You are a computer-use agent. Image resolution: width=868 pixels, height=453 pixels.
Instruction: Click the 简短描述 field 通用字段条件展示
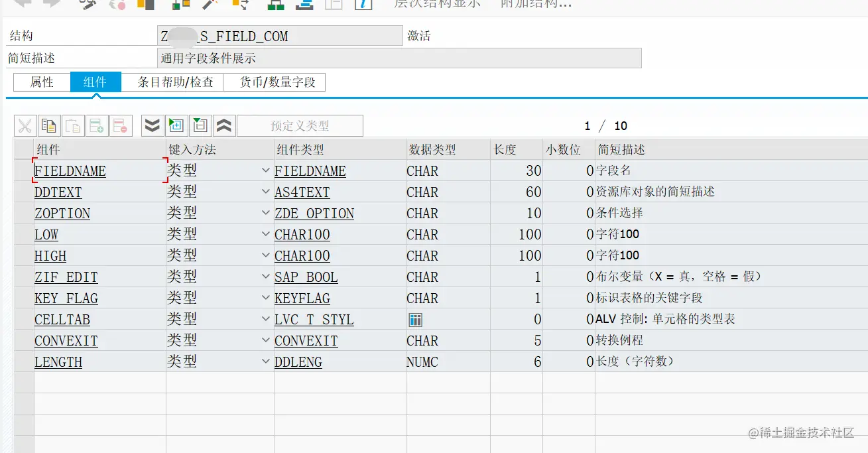[399, 58]
